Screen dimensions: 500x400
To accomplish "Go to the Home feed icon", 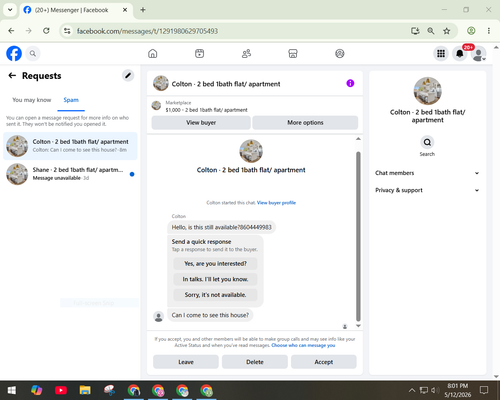I will (x=153, y=53).
